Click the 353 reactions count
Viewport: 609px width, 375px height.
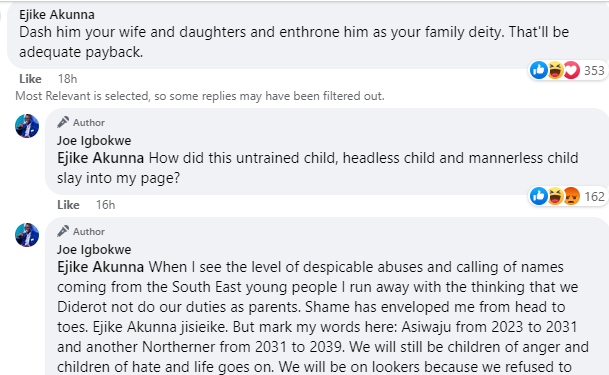(x=594, y=71)
